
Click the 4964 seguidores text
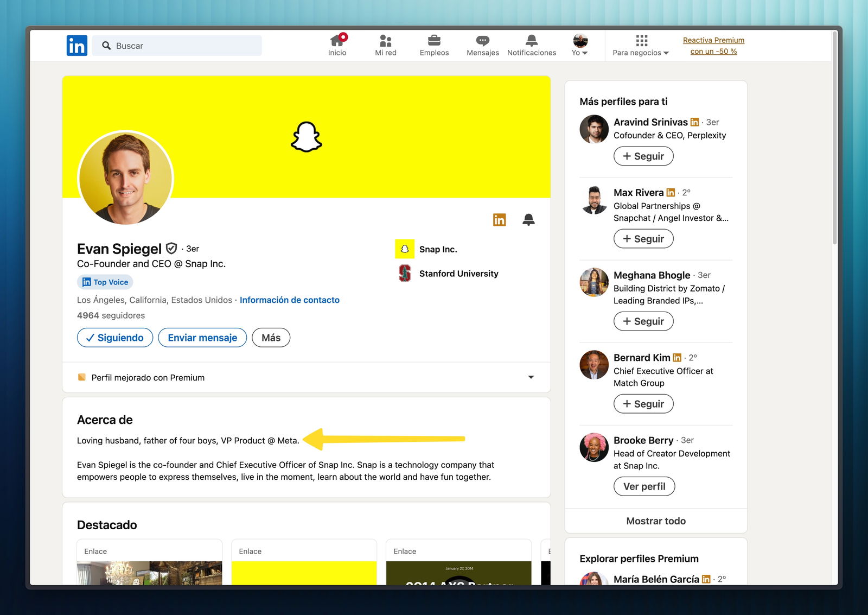pyautogui.click(x=111, y=315)
